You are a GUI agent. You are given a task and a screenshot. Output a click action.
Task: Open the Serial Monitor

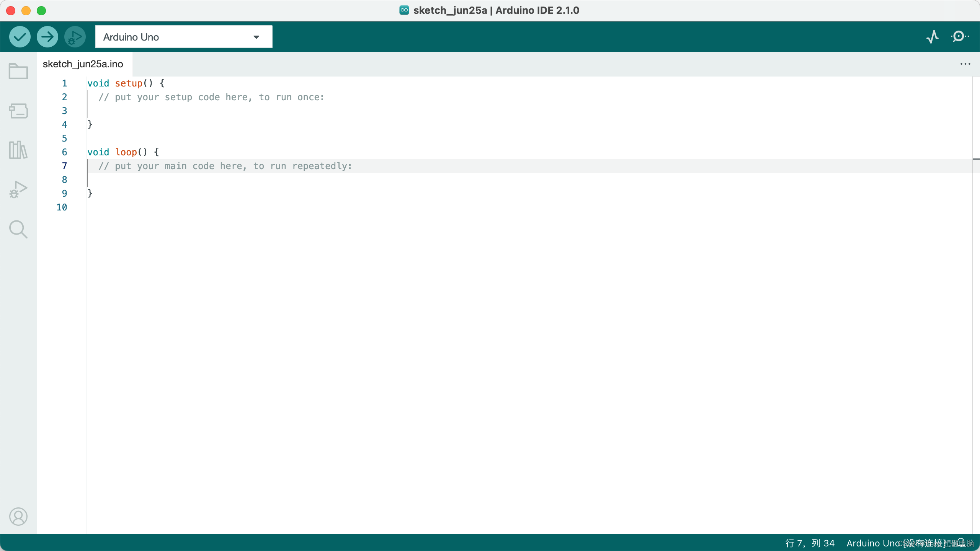point(959,37)
